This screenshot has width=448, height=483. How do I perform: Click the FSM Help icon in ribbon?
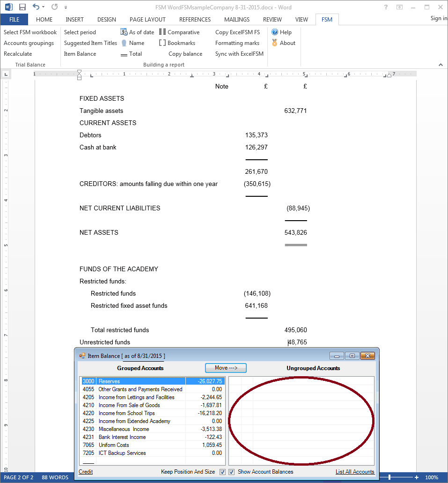pos(275,32)
